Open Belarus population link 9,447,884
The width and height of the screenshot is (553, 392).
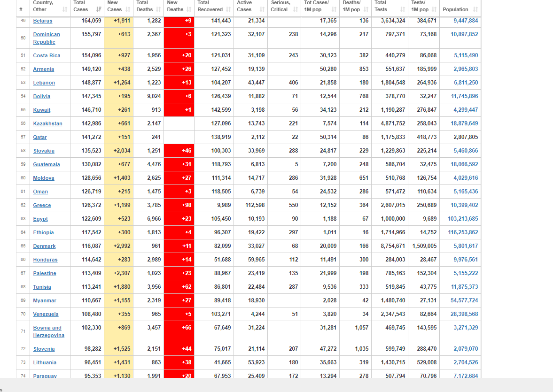pos(466,21)
